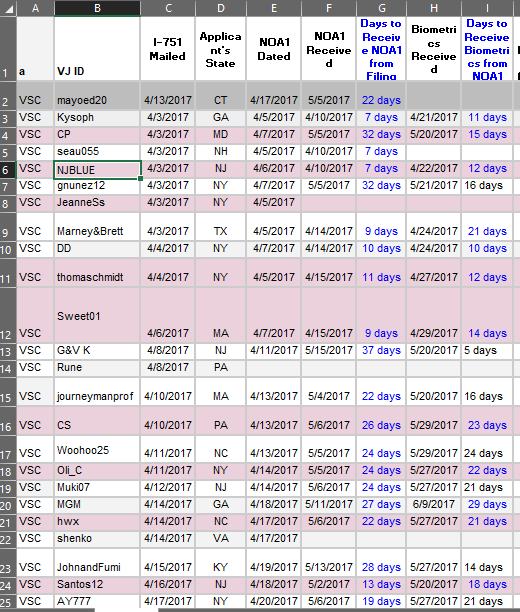520x612 pixels.
Task: Select the 37 days cell
Action: [x=381, y=350]
